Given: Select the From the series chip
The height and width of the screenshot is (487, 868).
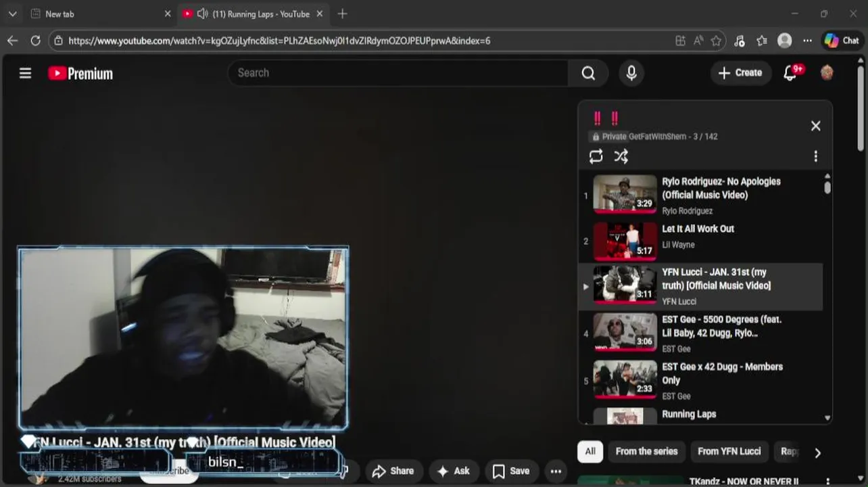Looking at the screenshot, I should coord(646,451).
